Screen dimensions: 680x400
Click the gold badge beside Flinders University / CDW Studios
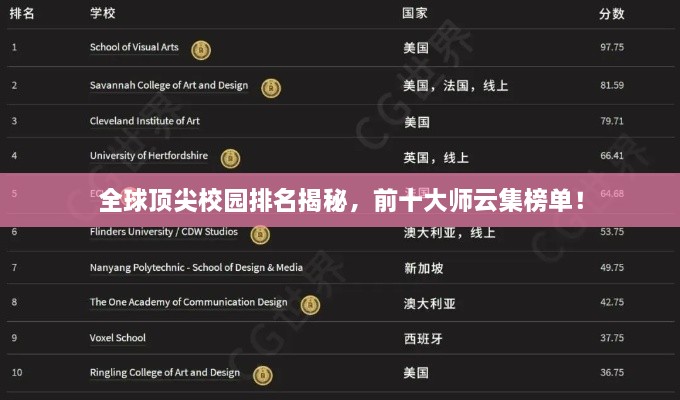(x=260, y=235)
